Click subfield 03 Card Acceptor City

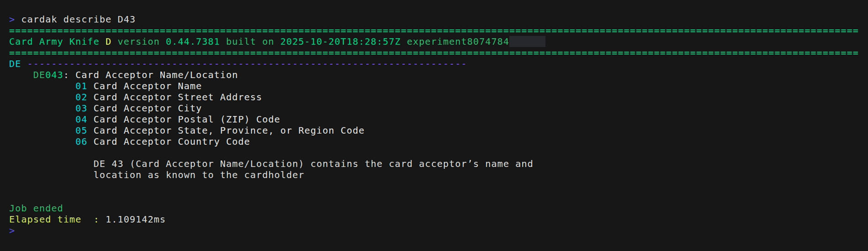click(x=138, y=109)
